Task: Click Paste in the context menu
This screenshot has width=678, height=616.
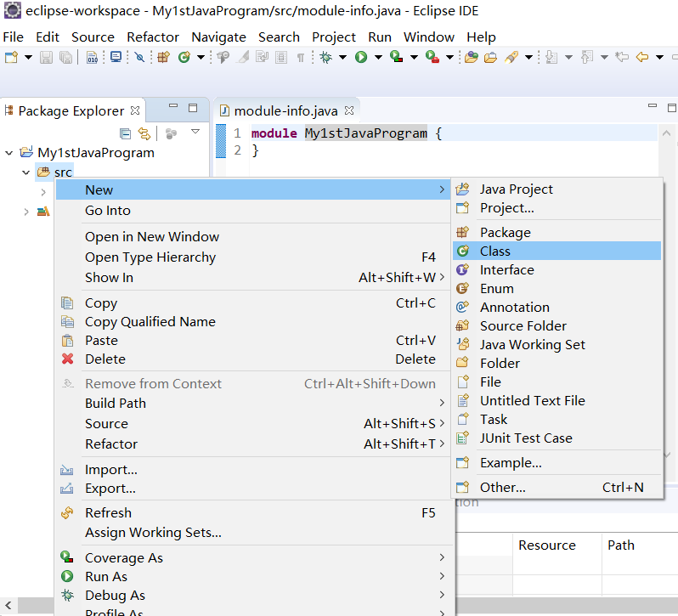Action: pyautogui.click(x=254, y=340)
